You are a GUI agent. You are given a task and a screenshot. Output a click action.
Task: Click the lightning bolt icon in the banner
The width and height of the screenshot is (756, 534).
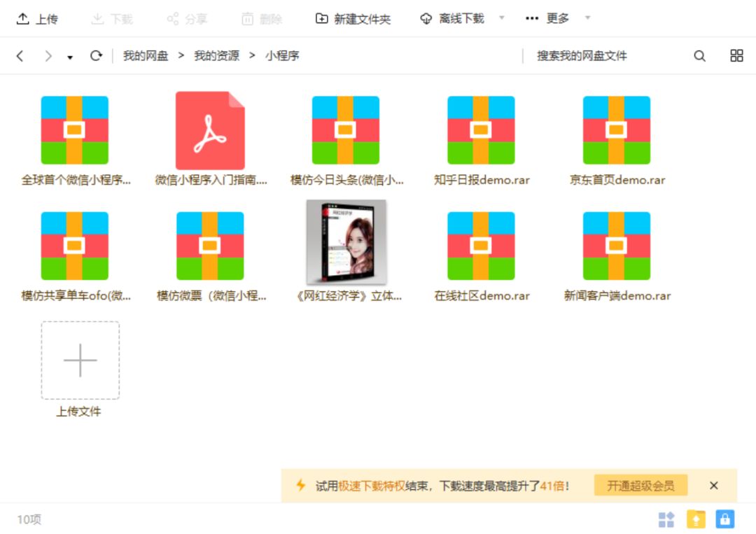[x=301, y=485]
